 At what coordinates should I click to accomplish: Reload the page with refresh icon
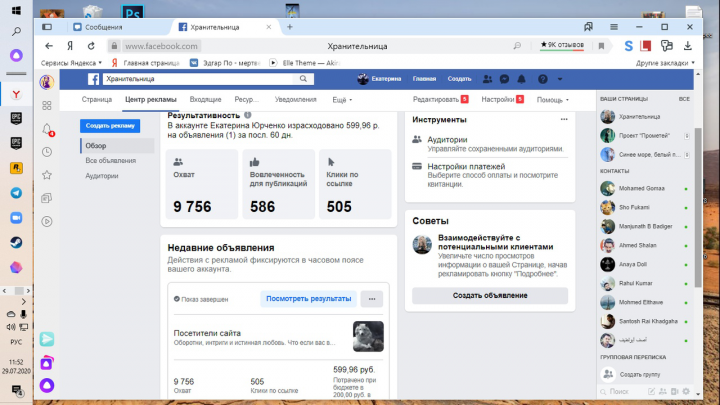91,46
